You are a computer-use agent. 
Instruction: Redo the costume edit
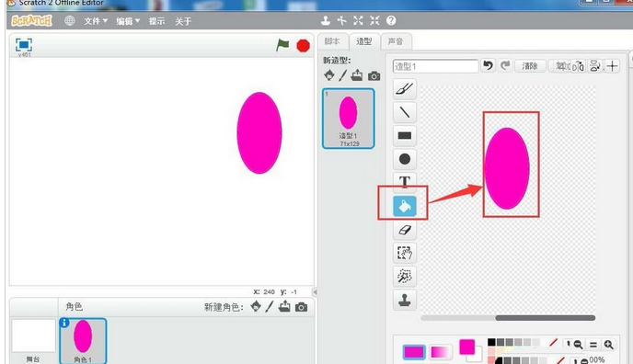coord(505,65)
